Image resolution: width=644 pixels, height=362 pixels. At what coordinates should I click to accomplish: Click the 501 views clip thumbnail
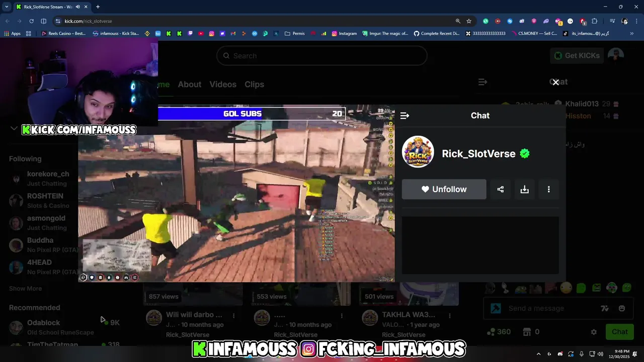pyautogui.click(x=409, y=294)
